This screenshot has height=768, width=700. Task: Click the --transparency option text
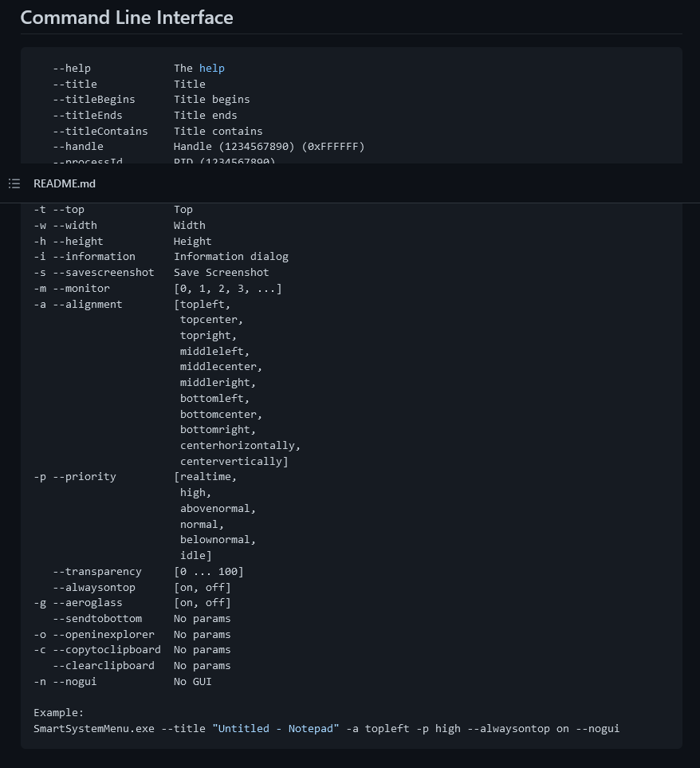tap(97, 572)
